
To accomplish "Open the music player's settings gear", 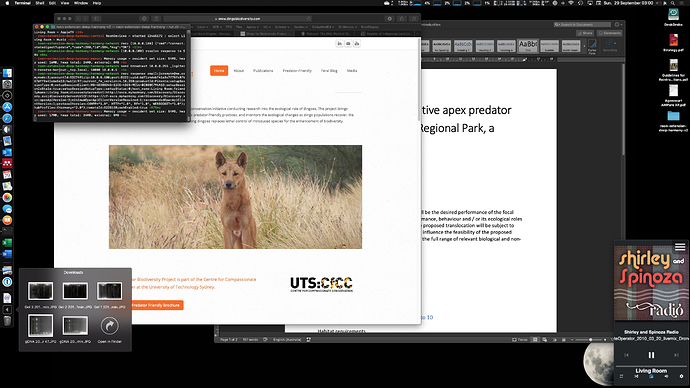I will point(682,376).
